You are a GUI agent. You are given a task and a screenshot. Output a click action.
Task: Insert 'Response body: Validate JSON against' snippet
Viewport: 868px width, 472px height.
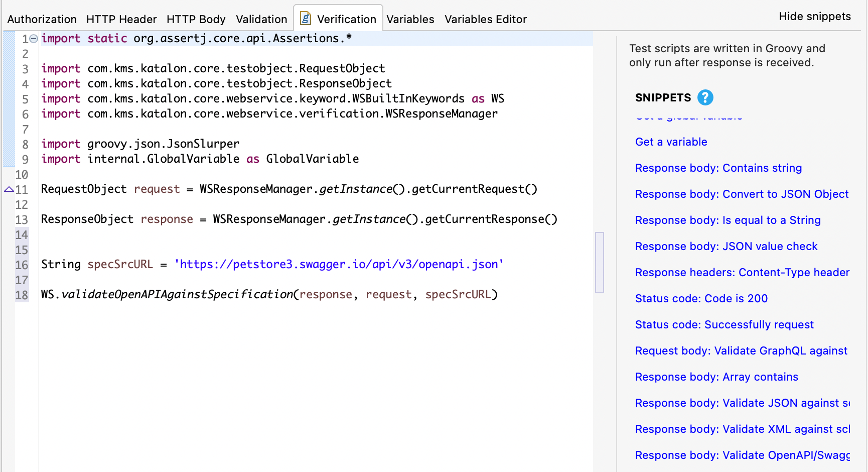click(743, 403)
